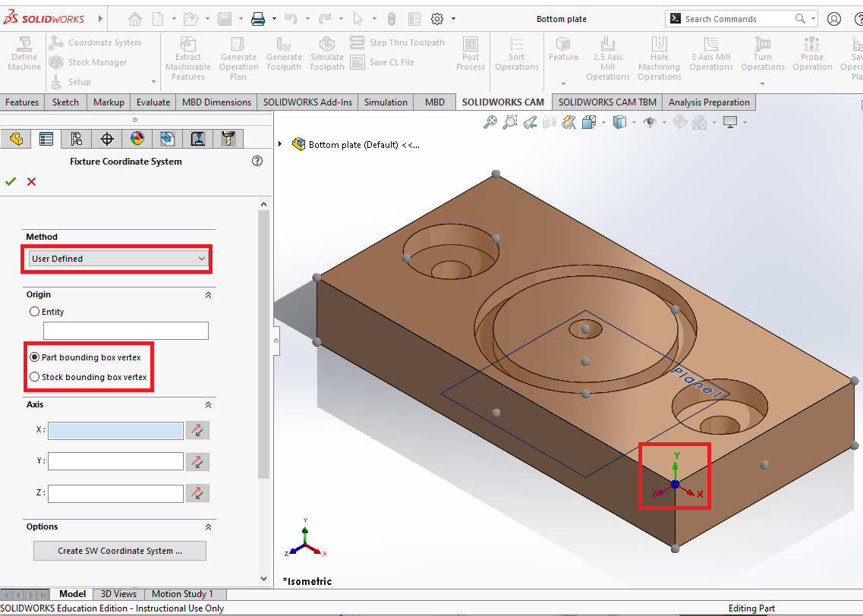Open the Options gear dropdown arrow
Viewport: 863px width, 616px height.
[x=454, y=19]
